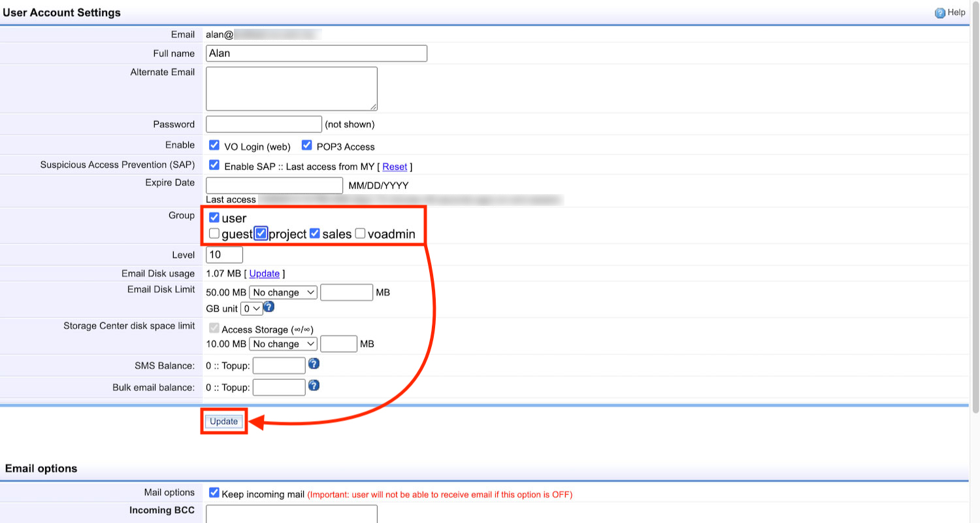
Task: Click the Full name input field
Action: (x=316, y=54)
